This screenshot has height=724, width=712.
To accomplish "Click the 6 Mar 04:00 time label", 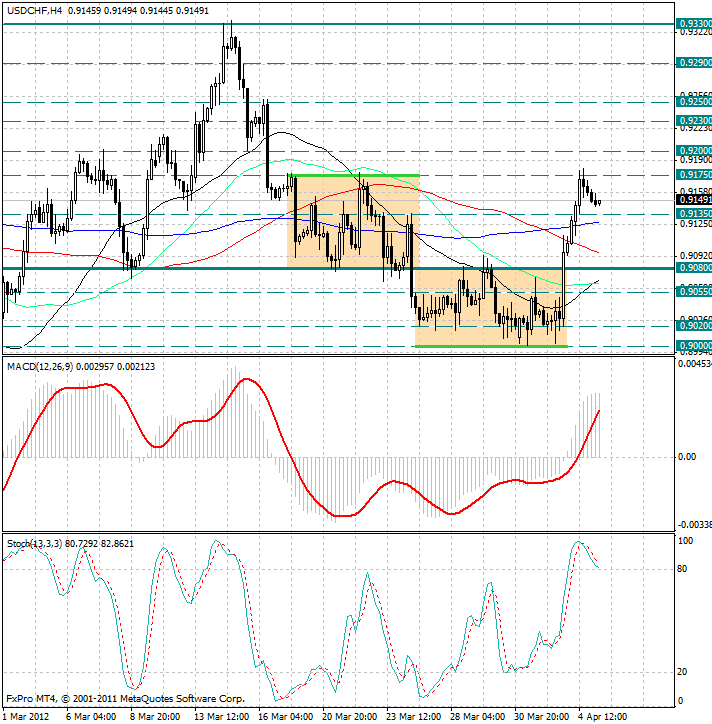I will click(x=91, y=717).
